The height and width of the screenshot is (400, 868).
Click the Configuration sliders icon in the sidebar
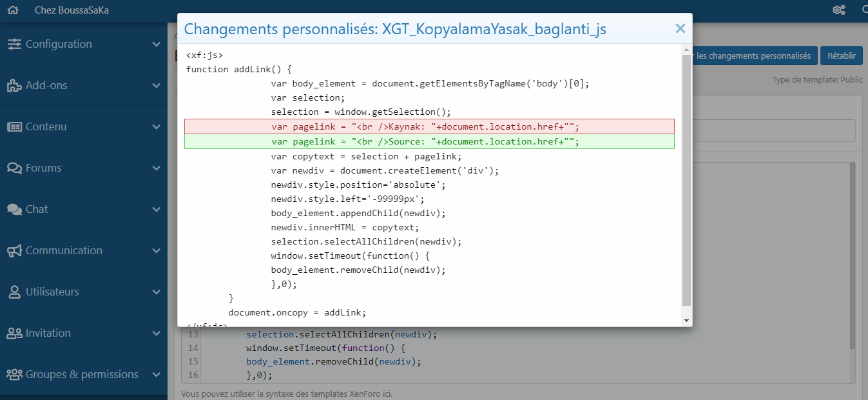(14, 44)
